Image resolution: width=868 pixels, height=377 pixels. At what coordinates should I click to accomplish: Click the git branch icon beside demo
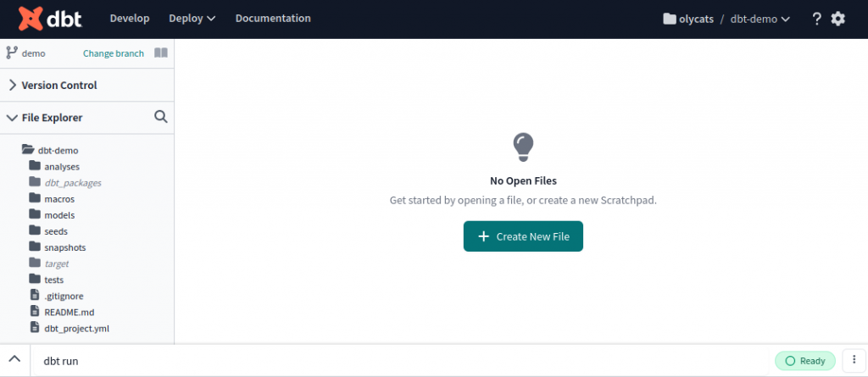click(12, 53)
